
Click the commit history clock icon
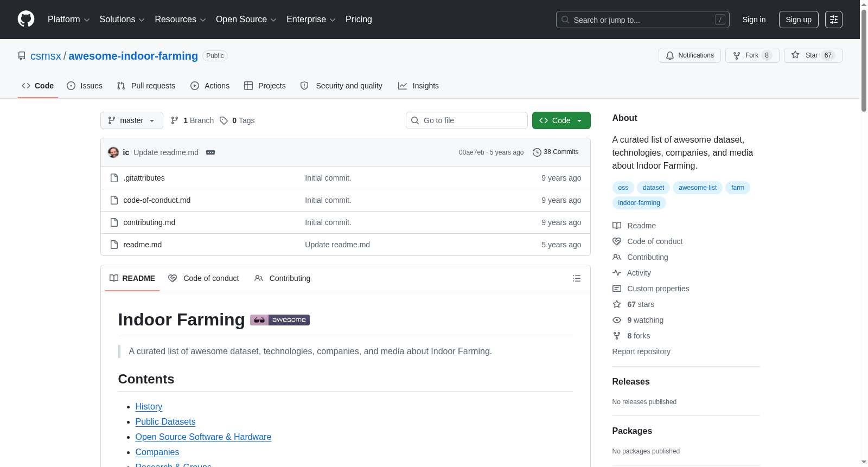pyautogui.click(x=537, y=152)
